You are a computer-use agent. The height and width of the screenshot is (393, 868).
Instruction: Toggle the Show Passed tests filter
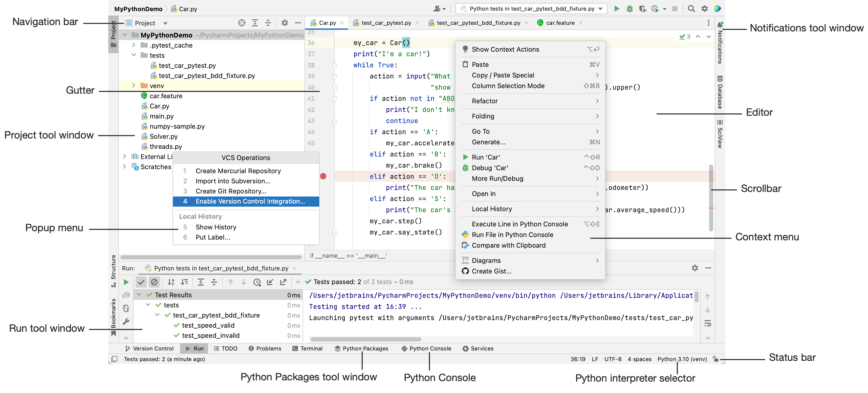click(x=141, y=282)
